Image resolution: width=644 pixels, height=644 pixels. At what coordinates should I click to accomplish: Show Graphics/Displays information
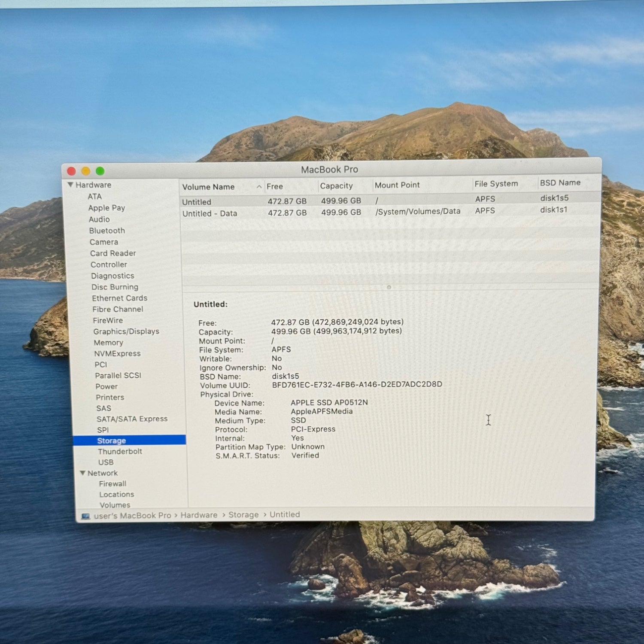click(126, 331)
